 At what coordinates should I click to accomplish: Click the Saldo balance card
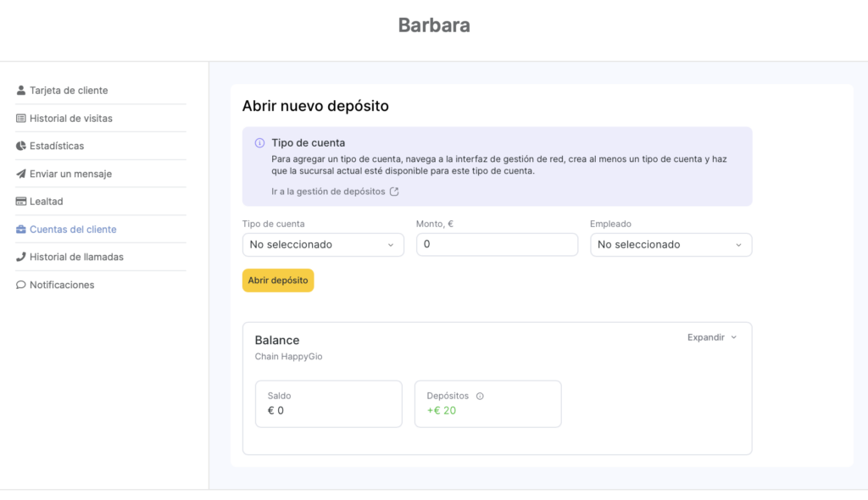tap(328, 403)
